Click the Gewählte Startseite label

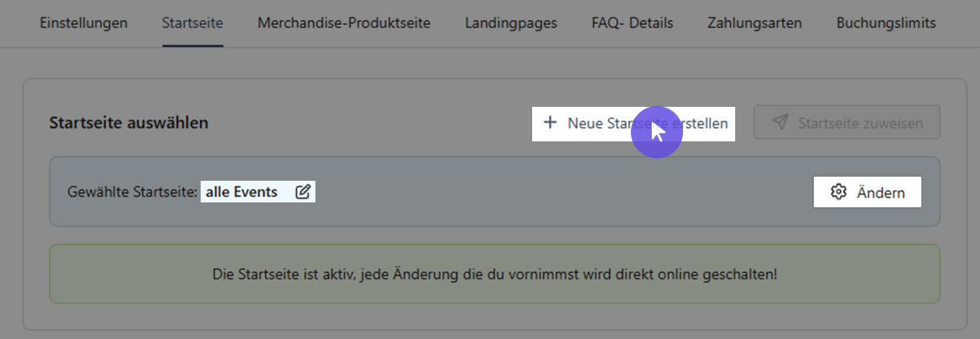[x=133, y=193]
